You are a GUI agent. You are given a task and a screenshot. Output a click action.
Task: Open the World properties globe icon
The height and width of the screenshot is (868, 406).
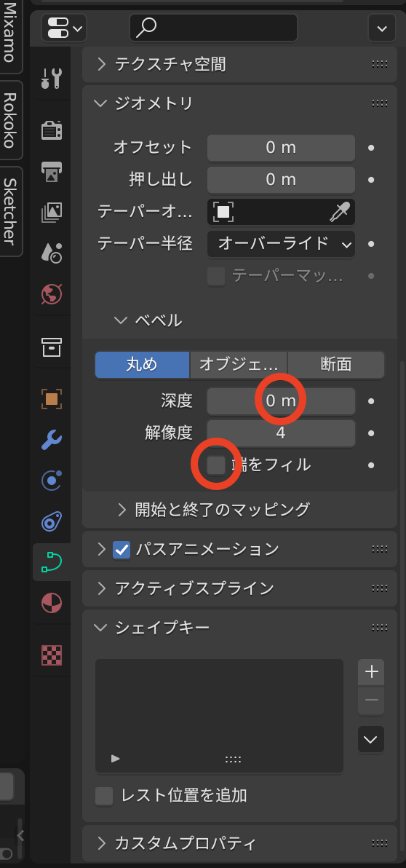pos(52,294)
